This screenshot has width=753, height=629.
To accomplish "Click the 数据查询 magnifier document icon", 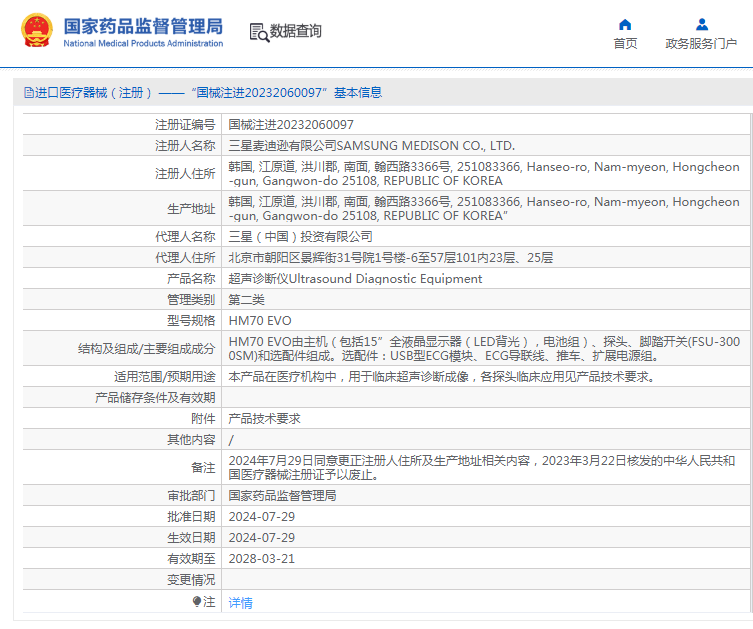I will [x=259, y=32].
